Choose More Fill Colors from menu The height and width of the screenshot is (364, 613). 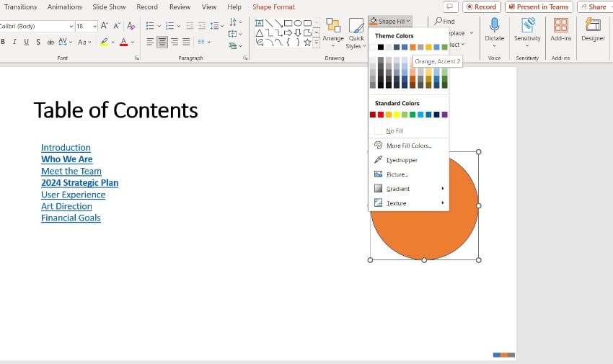pos(408,146)
